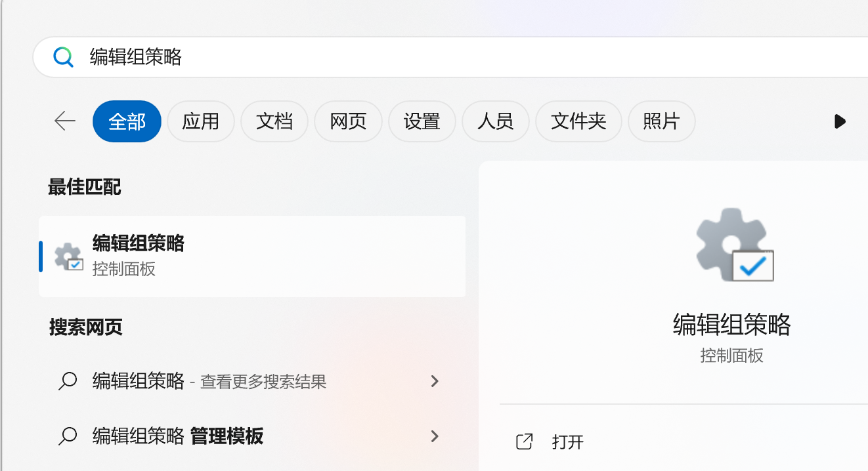Click magnifier icon beside 管理模板 suggestion

click(68, 436)
